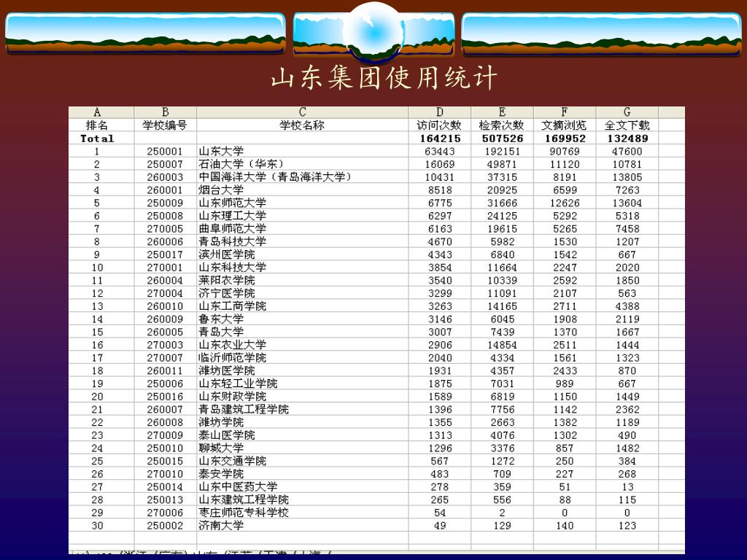747x560 pixels.
Task: Select school code 270005
Action: pyautogui.click(x=166, y=228)
